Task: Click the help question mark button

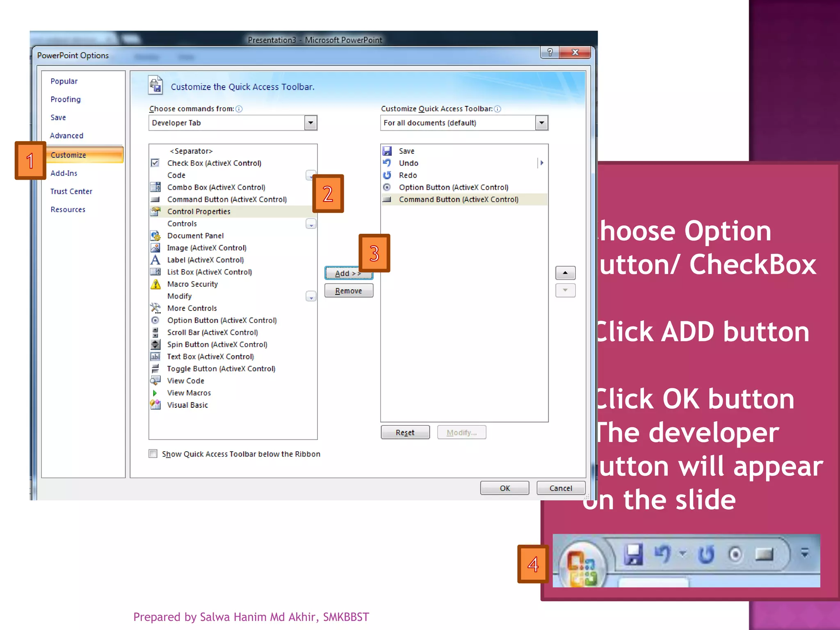Action: [x=550, y=52]
